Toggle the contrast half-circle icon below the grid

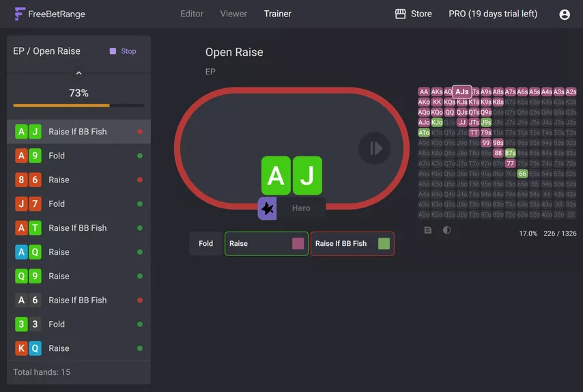[x=447, y=230]
